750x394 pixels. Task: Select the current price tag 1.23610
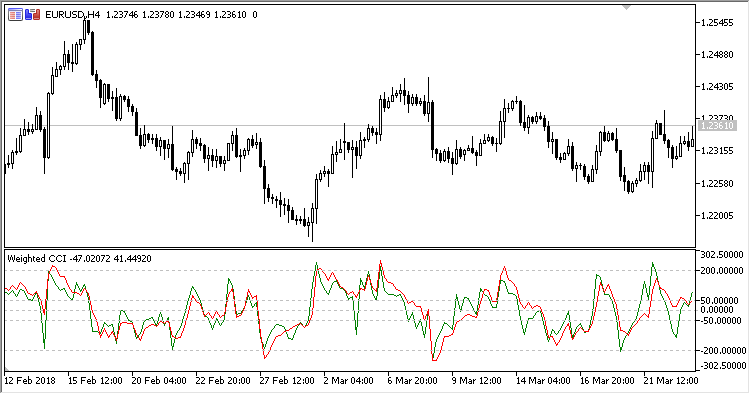pos(717,126)
